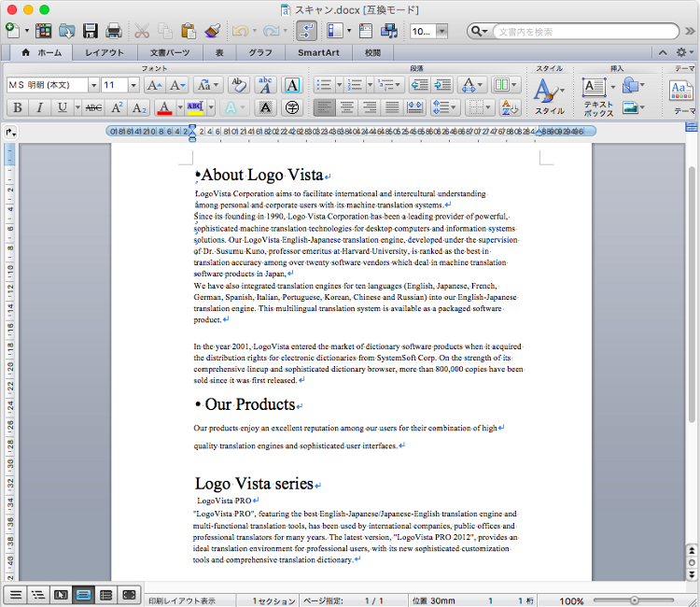
Task: Click the テーマ themes button
Action: (682, 97)
